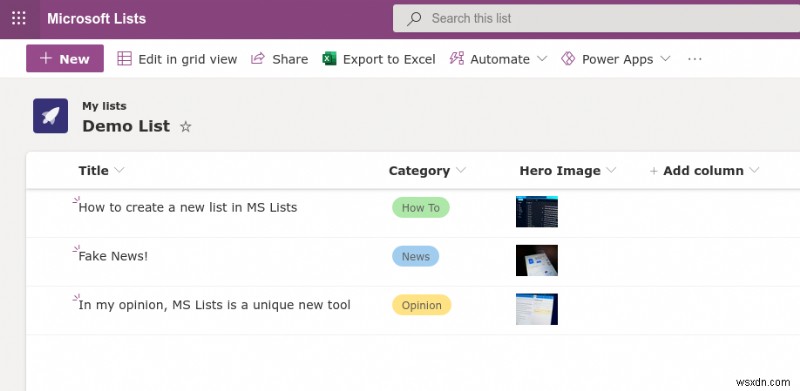This screenshot has height=391, width=800.
Task: Click the Excel icon in toolbar
Action: (x=329, y=59)
